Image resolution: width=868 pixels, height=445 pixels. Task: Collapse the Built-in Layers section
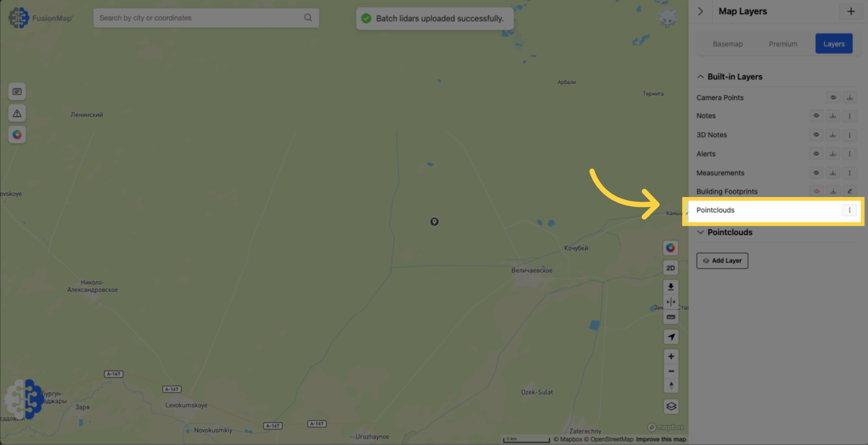pyautogui.click(x=700, y=77)
